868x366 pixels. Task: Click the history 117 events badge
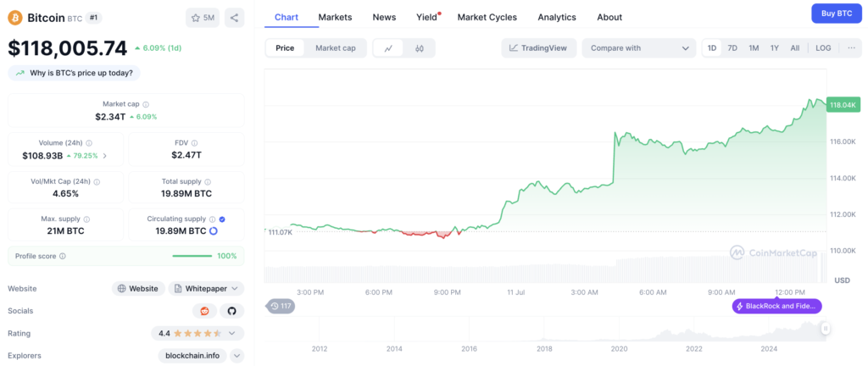pyautogui.click(x=281, y=306)
